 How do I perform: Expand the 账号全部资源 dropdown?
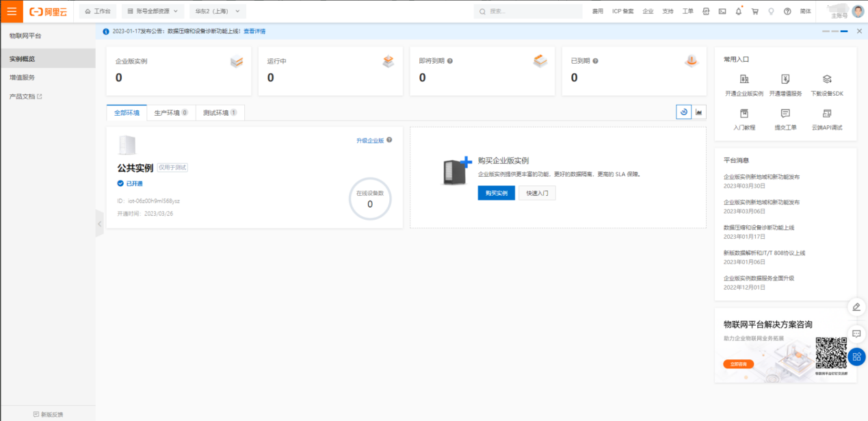pyautogui.click(x=153, y=11)
